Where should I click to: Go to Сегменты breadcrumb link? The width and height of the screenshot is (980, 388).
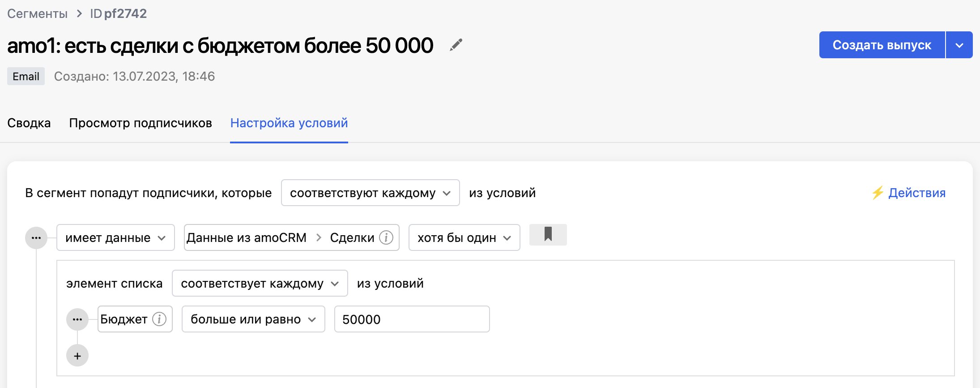pos(38,14)
